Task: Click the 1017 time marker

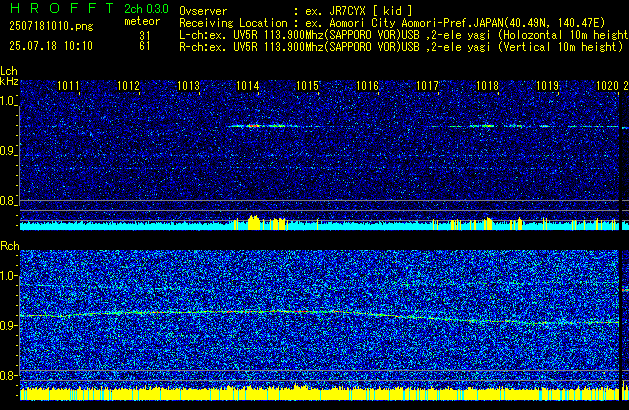Action: point(428,86)
